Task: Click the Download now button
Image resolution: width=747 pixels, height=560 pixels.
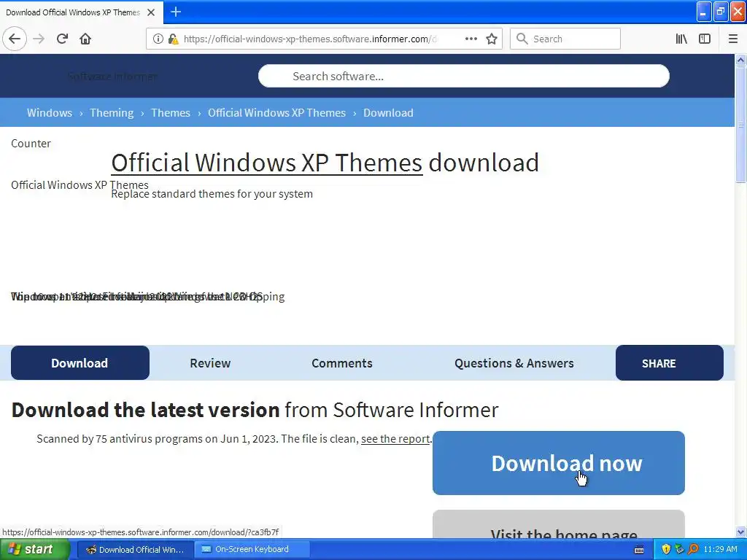Action: click(x=558, y=463)
